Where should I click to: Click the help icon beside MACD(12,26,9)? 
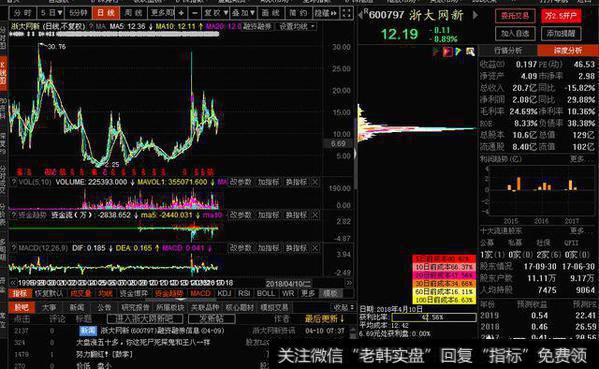pyautogui.click(x=14, y=248)
